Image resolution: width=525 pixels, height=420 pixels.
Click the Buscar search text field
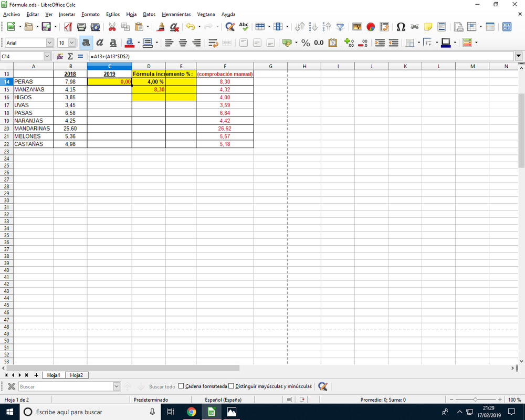point(66,386)
